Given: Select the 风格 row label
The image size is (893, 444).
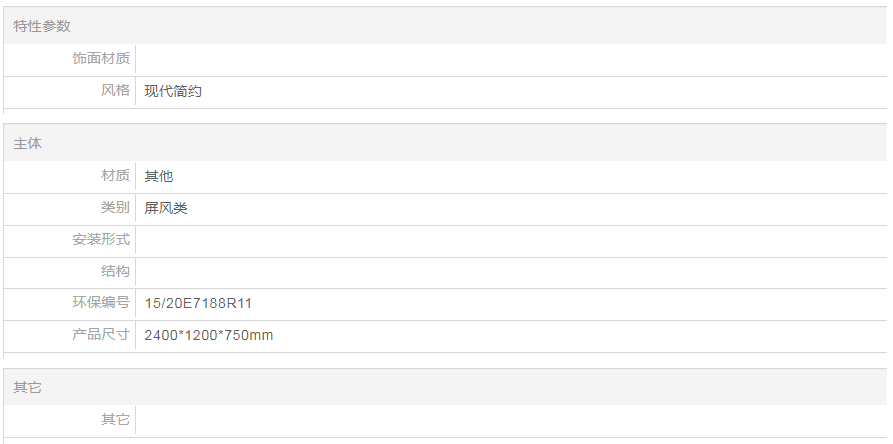Looking at the screenshot, I should click(x=115, y=91).
